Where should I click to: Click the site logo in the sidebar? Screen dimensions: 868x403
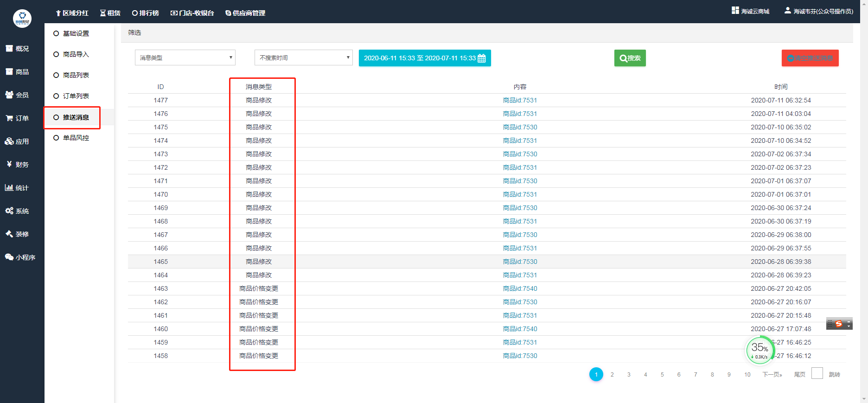pyautogui.click(x=22, y=19)
